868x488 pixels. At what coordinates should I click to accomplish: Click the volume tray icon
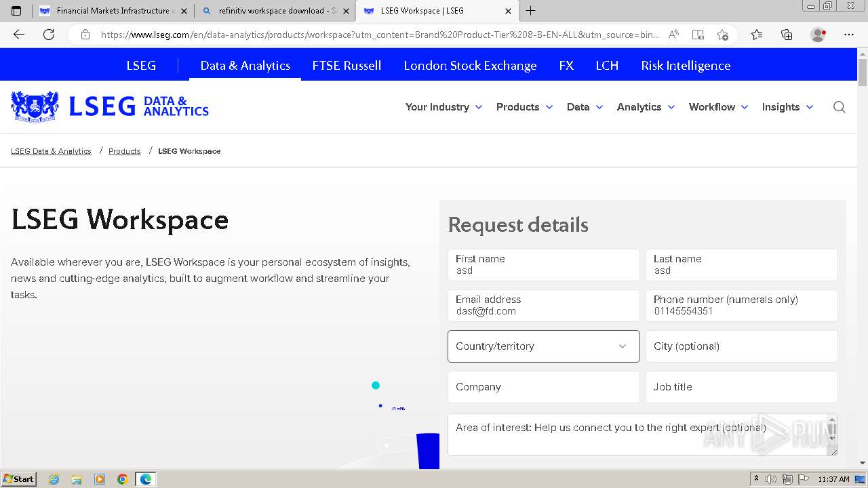[x=772, y=479]
